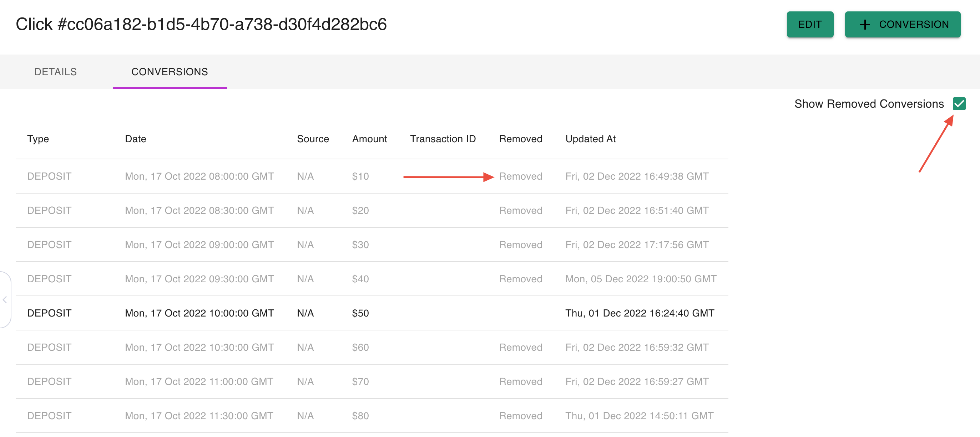Uncheck Show Removed Conversions checkbox

[x=959, y=104]
